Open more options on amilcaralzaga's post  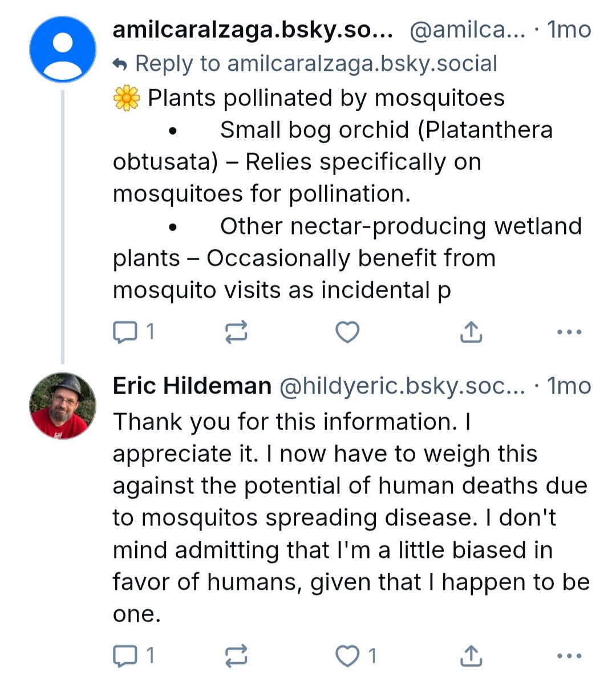tap(569, 332)
